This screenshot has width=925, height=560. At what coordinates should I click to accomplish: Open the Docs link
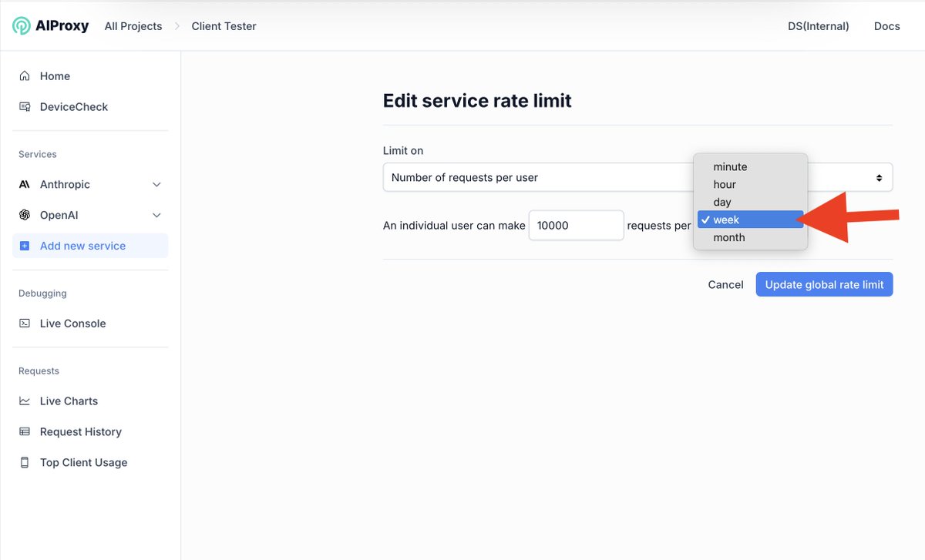coord(887,26)
